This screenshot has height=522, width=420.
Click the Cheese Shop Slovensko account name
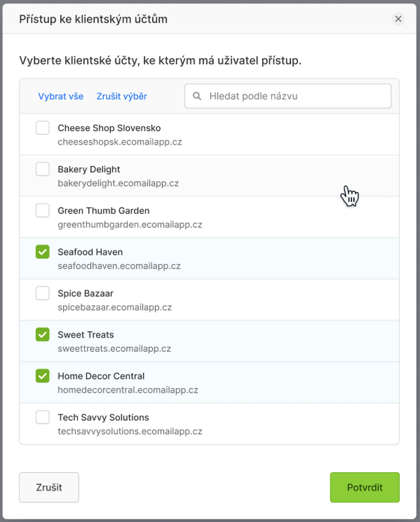pos(109,128)
